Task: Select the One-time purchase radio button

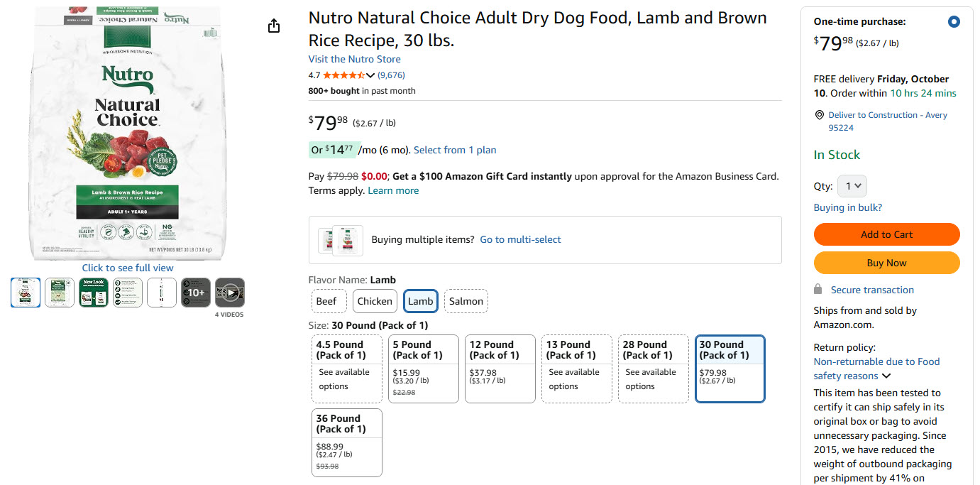Action: click(x=954, y=22)
